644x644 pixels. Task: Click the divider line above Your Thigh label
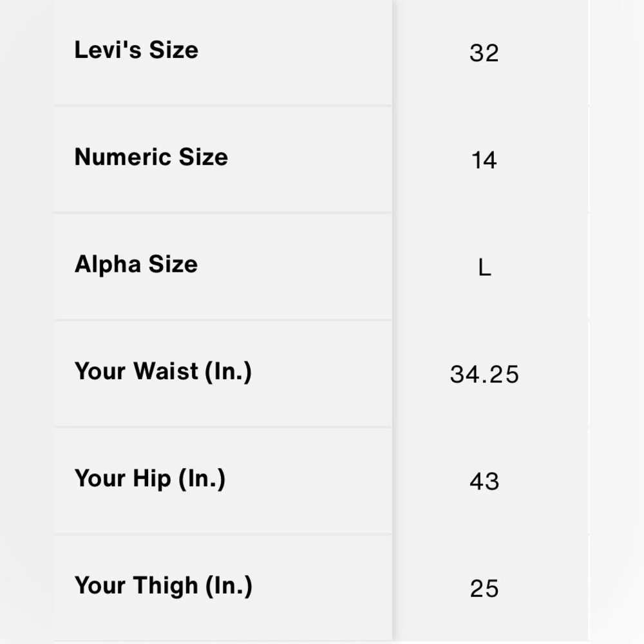click(222, 534)
